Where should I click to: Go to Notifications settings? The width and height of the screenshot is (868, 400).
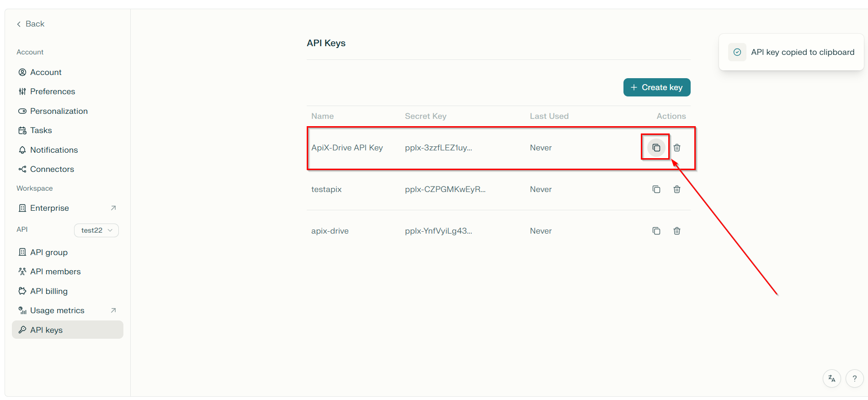pyautogui.click(x=53, y=150)
